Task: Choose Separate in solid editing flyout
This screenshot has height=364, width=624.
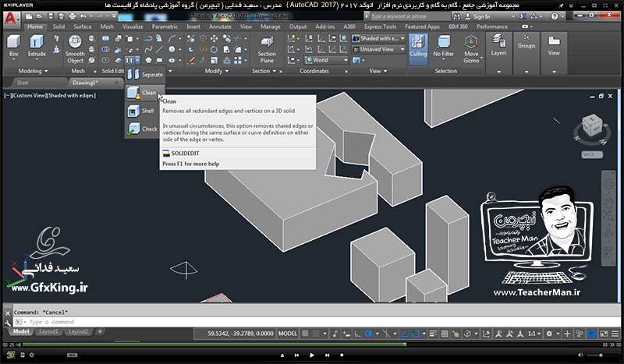Action: point(145,74)
